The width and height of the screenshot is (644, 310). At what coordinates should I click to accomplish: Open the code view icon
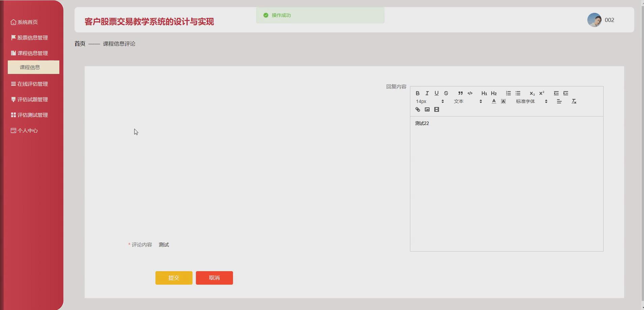[x=470, y=93]
